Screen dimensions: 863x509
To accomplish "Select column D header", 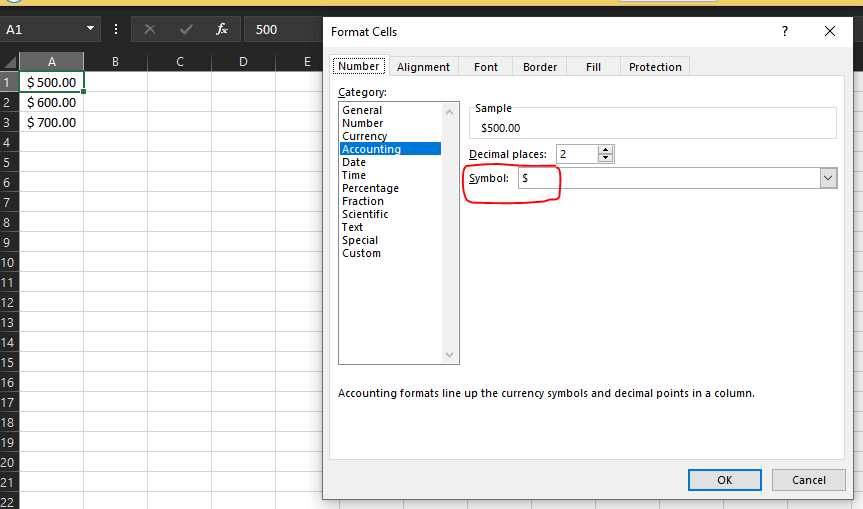I will [x=243, y=62].
